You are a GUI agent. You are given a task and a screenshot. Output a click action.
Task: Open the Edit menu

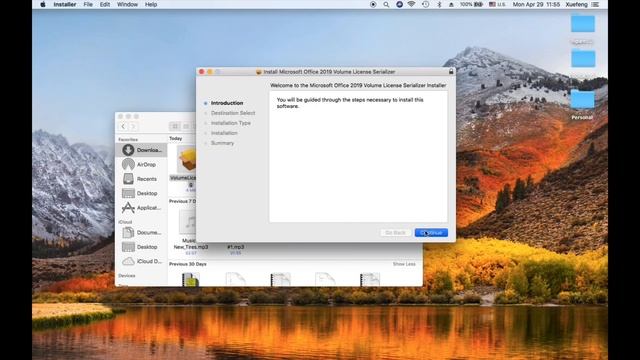tap(105, 4)
